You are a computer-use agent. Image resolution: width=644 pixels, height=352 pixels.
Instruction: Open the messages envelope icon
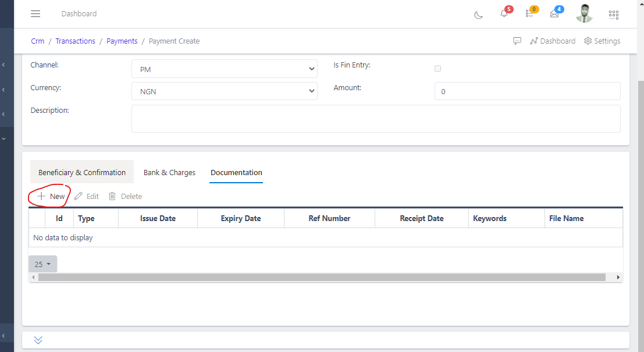coord(554,14)
